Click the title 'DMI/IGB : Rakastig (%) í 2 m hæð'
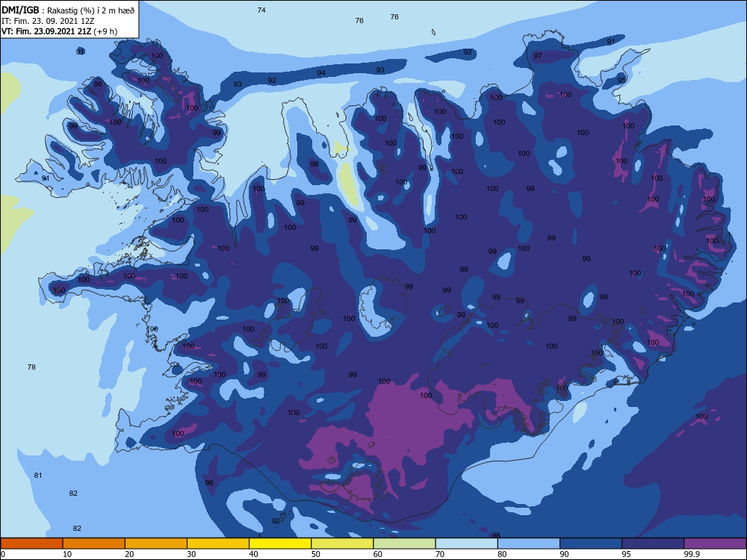This screenshot has width=747, height=560. 68,10
